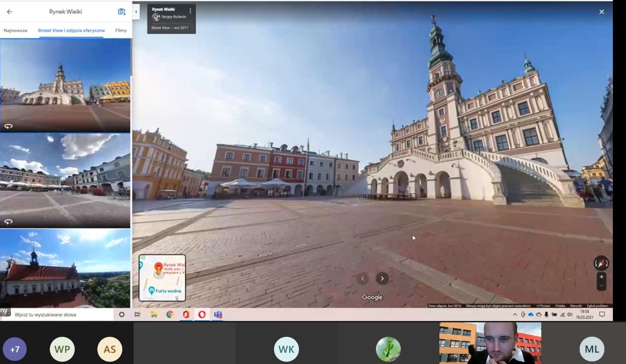Close the Street View with the X
The height and width of the screenshot is (364, 626).
(x=602, y=12)
